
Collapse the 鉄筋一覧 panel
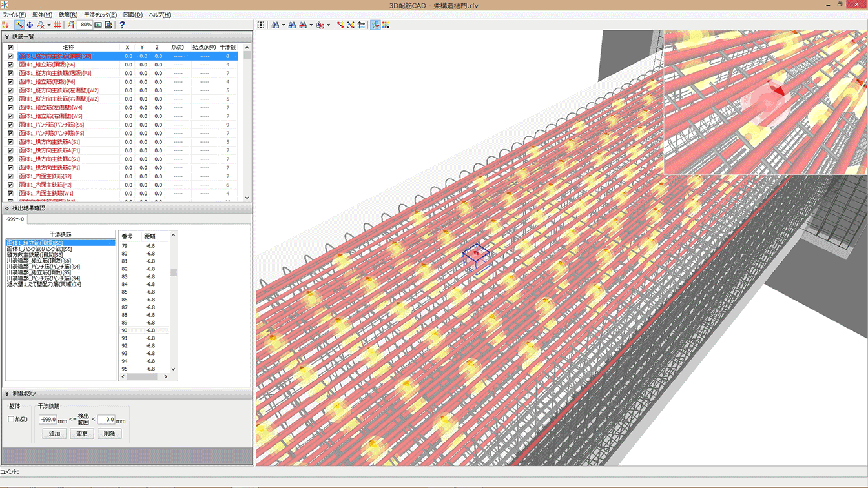7,37
